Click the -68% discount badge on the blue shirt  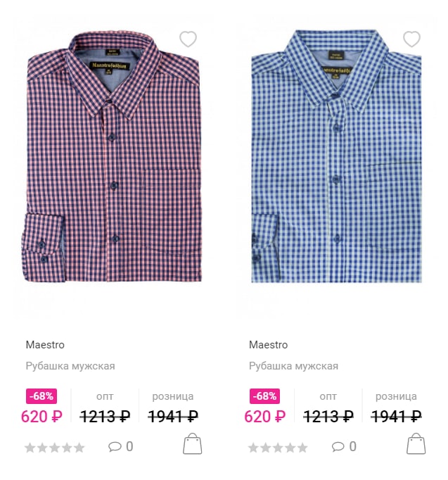(x=264, y=396)
